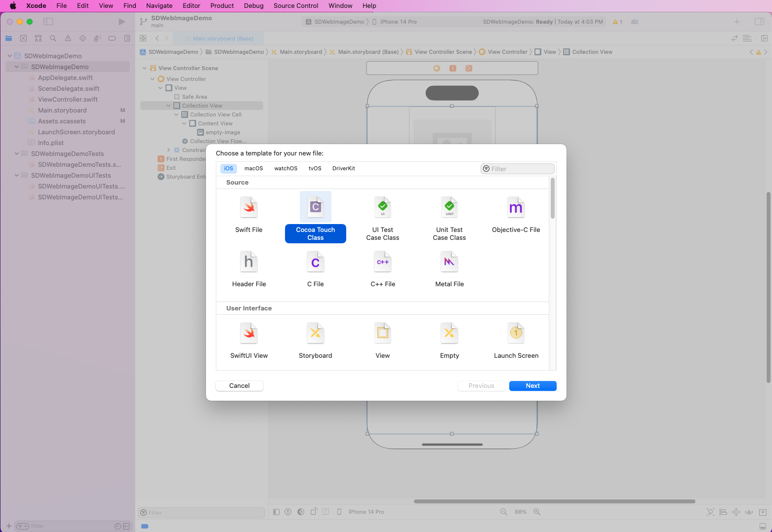Choose the UI Test Case Class template
Image resolution: width=772 pixels, height=532 pixels.
pyautogui.click(x=383, y=218)
